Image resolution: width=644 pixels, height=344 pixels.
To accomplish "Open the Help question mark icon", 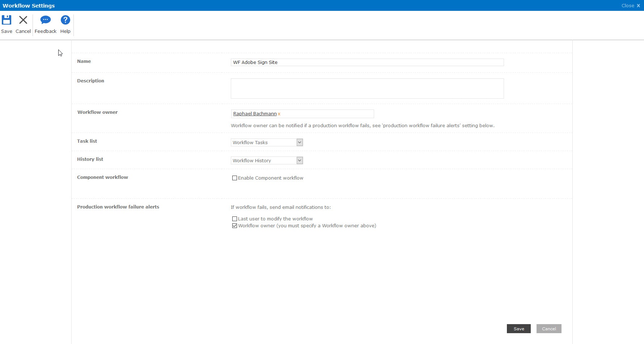I will coord(65,20).
